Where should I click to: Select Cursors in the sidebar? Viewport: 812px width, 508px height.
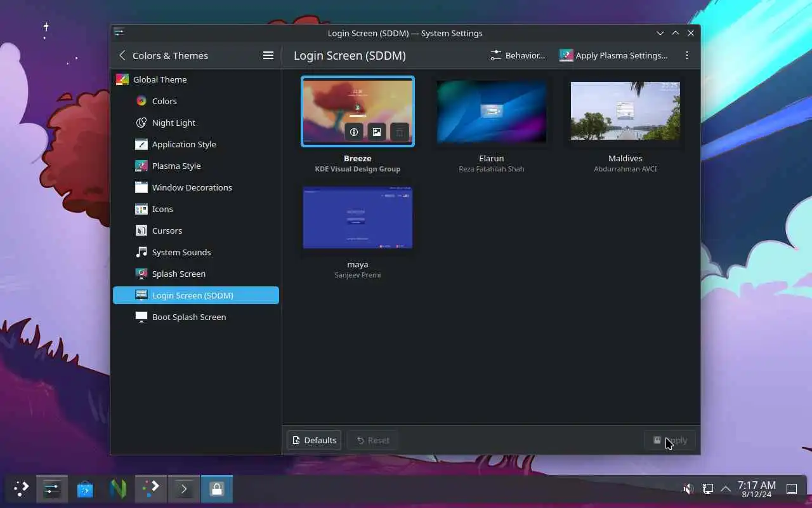(195, 231)
